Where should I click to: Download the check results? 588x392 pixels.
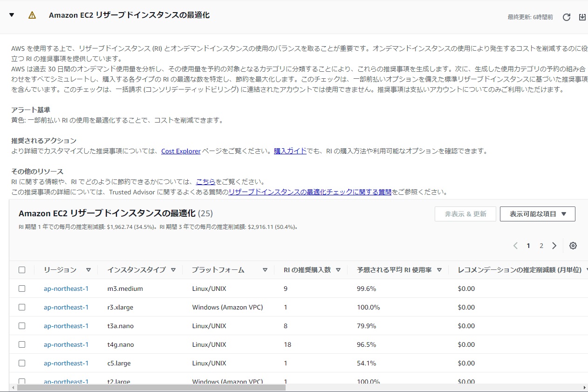pyautogui.click(x=582, y=17)
